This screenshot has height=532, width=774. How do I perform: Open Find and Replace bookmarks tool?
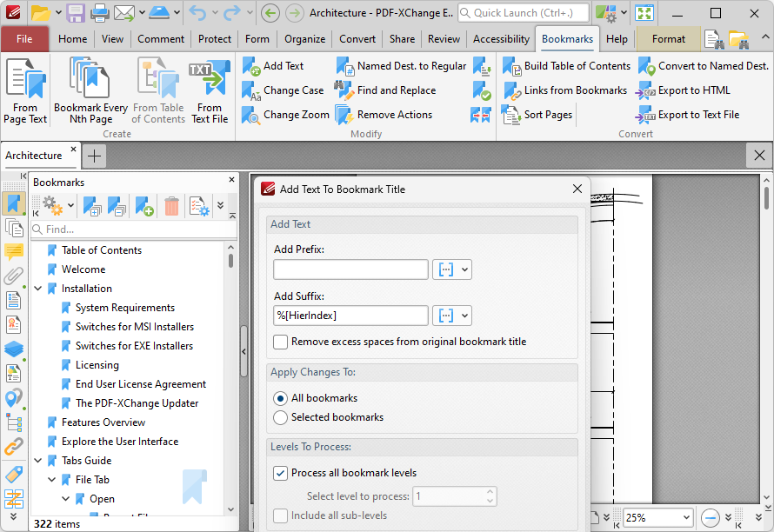tap(385, 90)
